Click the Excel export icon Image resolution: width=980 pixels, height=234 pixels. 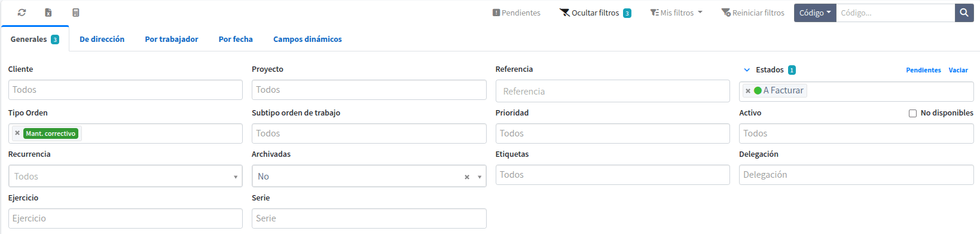coord(48,13)
